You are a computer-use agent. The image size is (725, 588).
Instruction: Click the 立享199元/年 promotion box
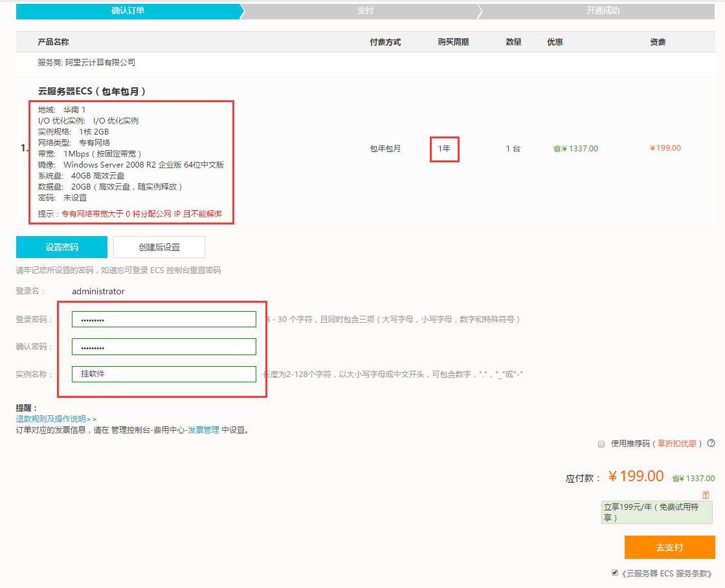(656, 512)
